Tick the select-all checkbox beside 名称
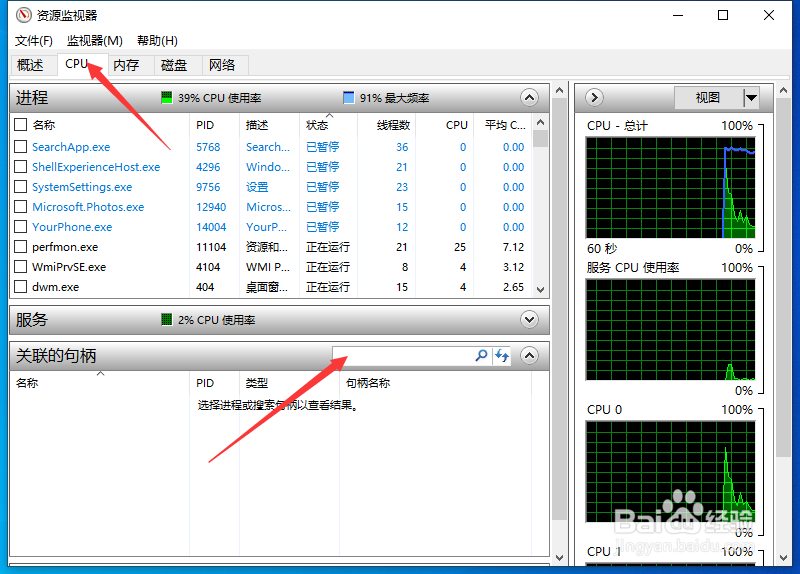The width and height of the screenshot is (800, 574). click(x=20, y=125)
